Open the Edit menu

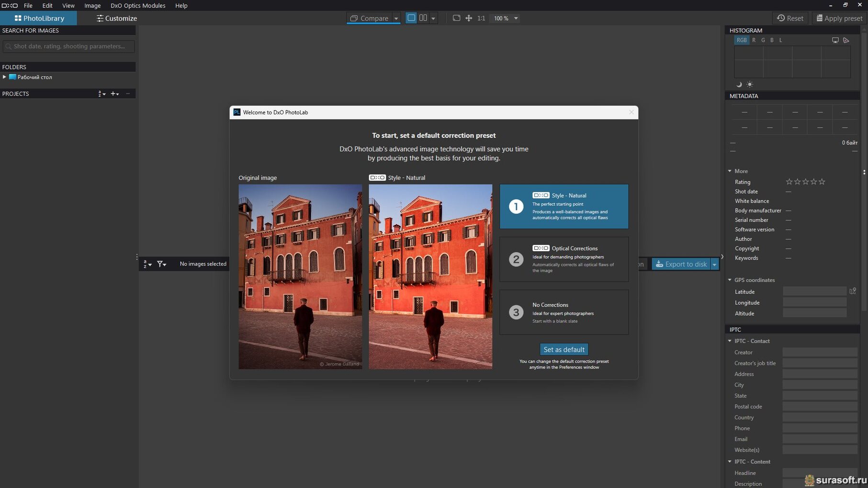point(47,5)
